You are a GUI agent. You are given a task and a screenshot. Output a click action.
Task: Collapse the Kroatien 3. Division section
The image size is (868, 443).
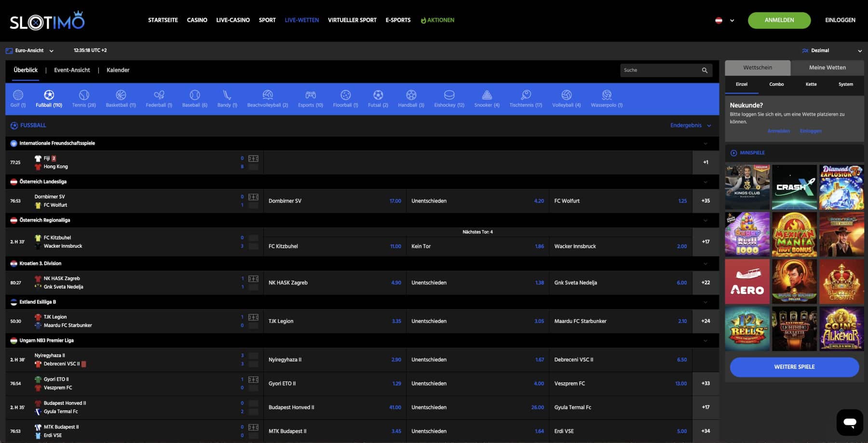pyautogui.click(x=705, y=264)
